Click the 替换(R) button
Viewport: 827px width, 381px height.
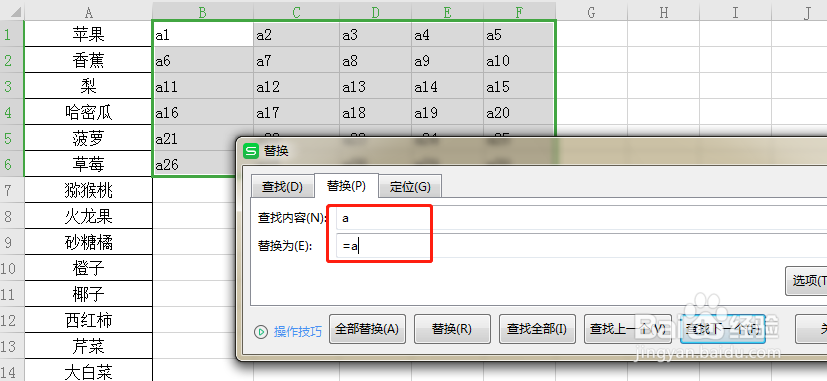[452, 329]
